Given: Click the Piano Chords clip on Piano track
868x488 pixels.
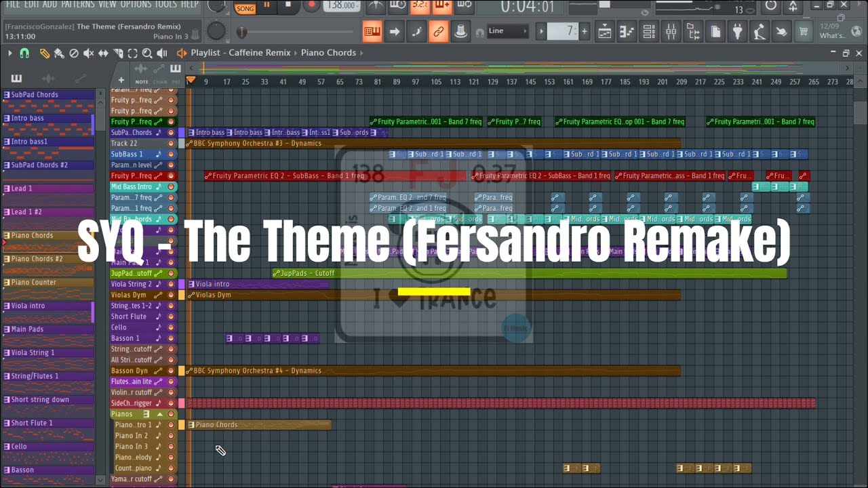Looking at the screenshot, I should point(259,425).
